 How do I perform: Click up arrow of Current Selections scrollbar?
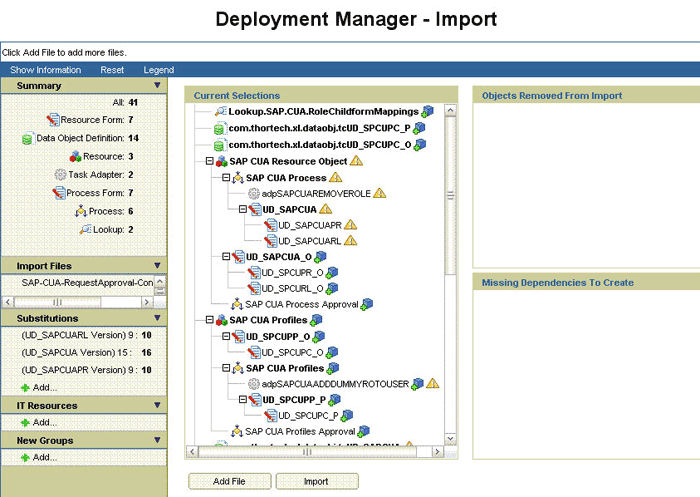pyautogui.click(x=450, y=110)
